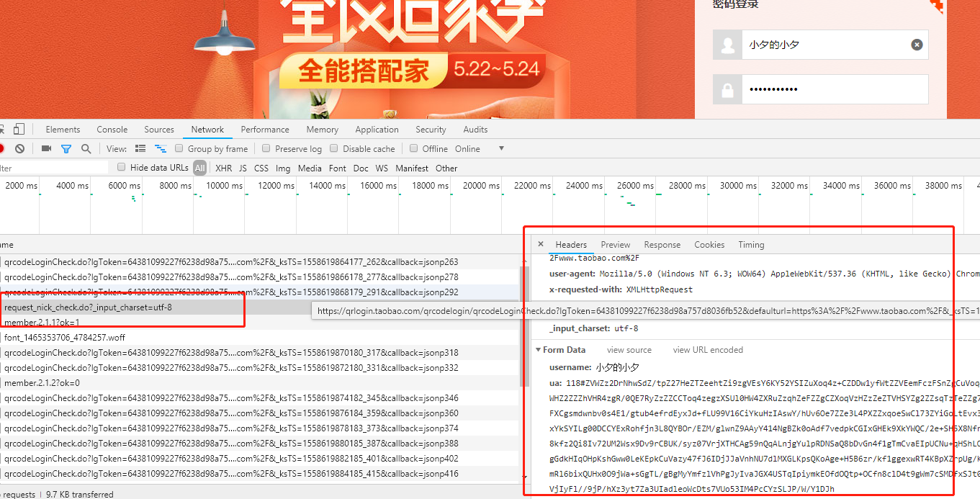Go to the Memory tab
The image size is (980, 499).
point(322,130)
